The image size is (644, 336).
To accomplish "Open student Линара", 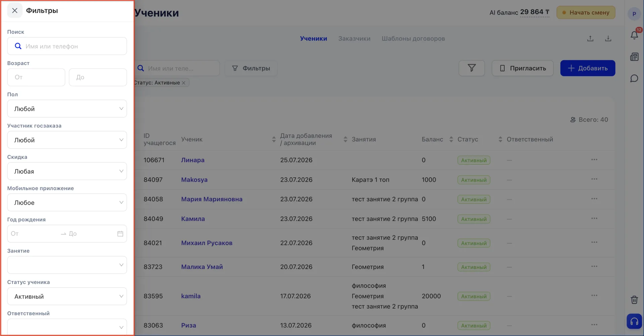I will (193, 160).
